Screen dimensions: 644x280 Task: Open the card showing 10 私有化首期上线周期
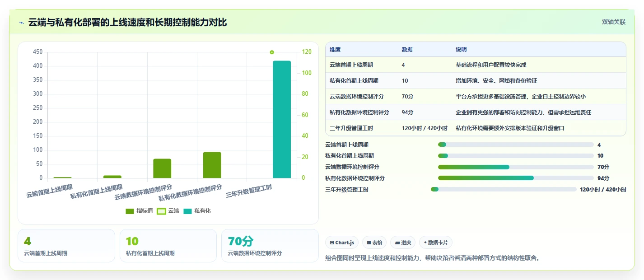point(168,246)
